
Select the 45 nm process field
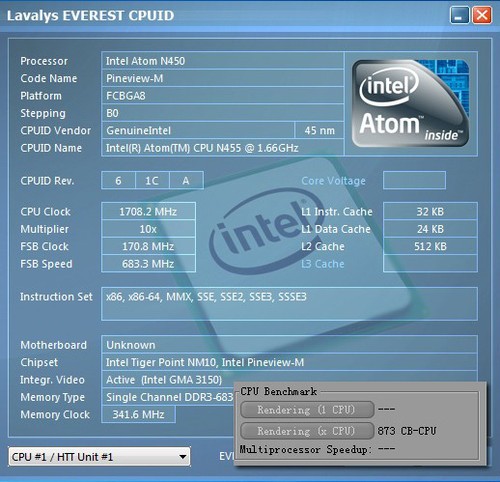coord(319,130)
